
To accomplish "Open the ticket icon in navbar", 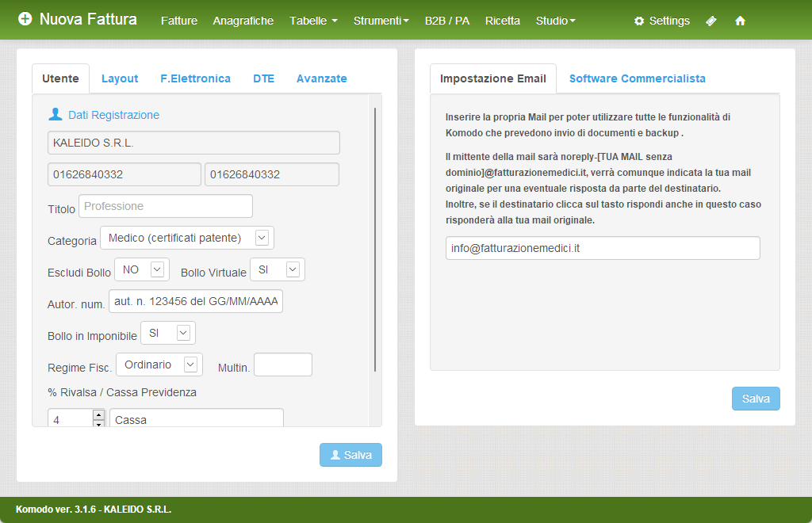I will click(711, 21).
